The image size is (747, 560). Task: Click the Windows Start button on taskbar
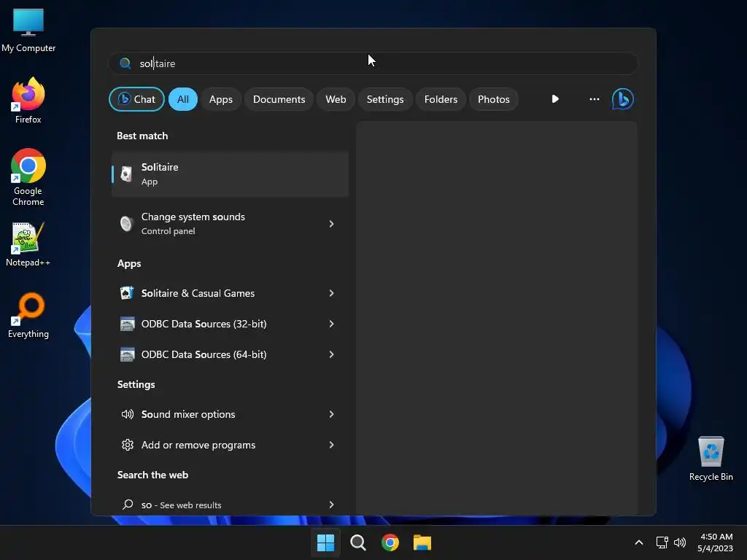(326, 542)
